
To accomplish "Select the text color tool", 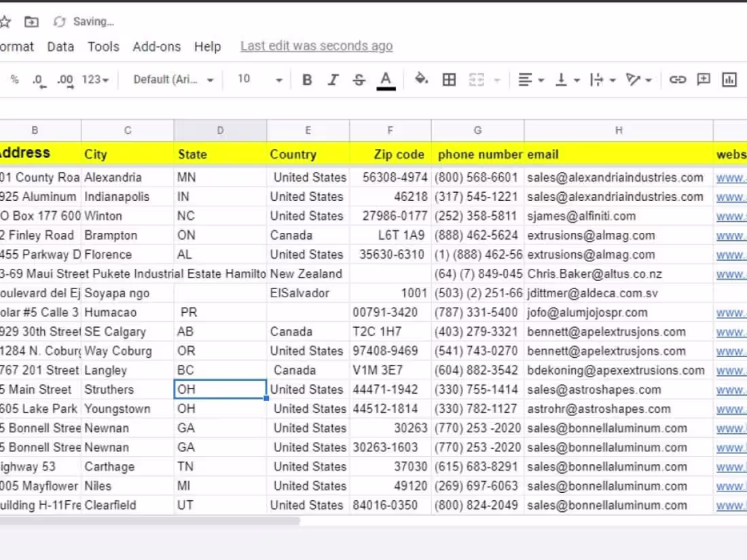I will click(x=386, y=79).
